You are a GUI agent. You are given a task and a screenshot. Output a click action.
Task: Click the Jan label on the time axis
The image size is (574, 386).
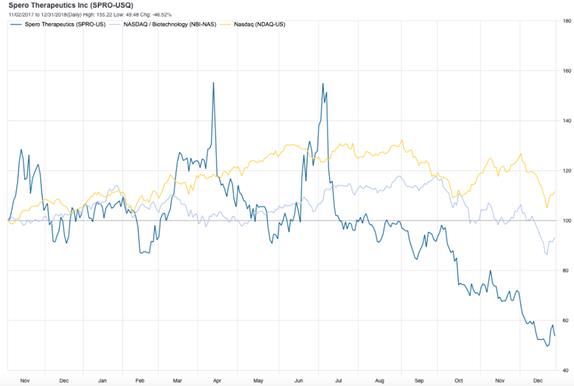[x=102, y=381]
